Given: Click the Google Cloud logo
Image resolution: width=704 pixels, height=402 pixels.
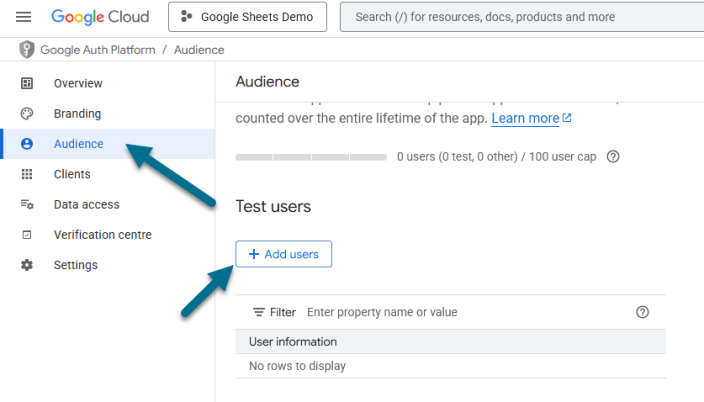Looking at the screenshot, I should point(100,17).
